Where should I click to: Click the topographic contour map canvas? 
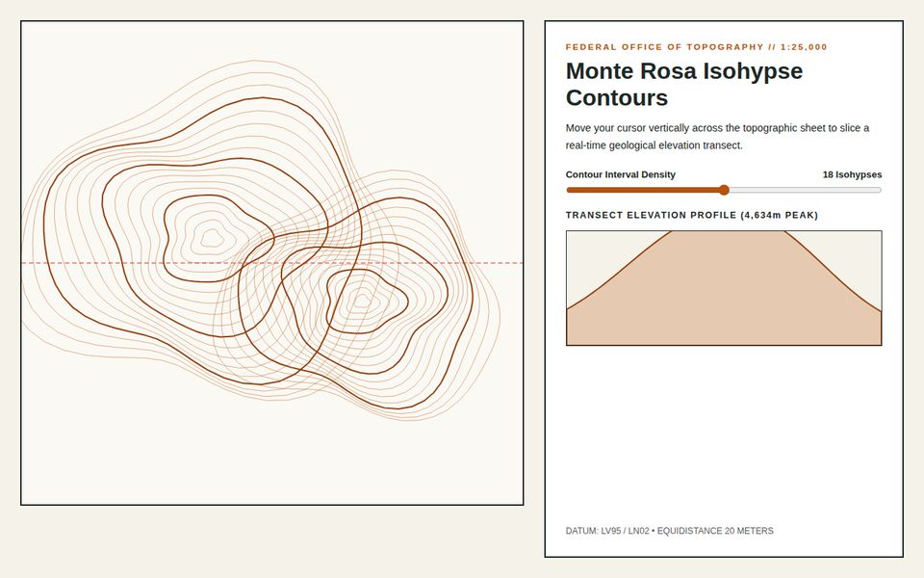[x=272, y=263]
